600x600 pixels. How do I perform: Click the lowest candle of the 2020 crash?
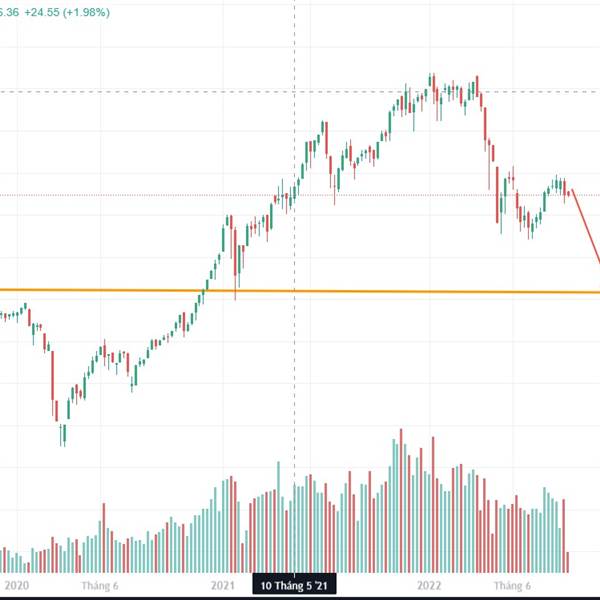[x=63, y=434]
